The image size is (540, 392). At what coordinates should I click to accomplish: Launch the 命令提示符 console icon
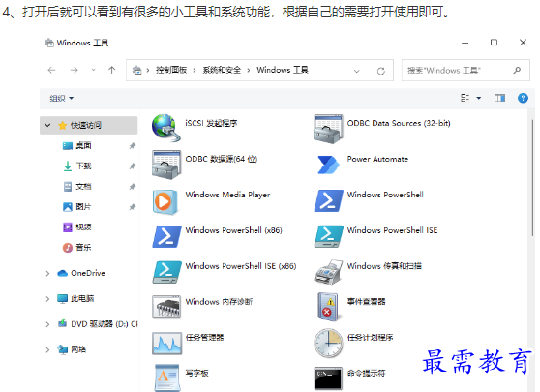click(328, 378)
